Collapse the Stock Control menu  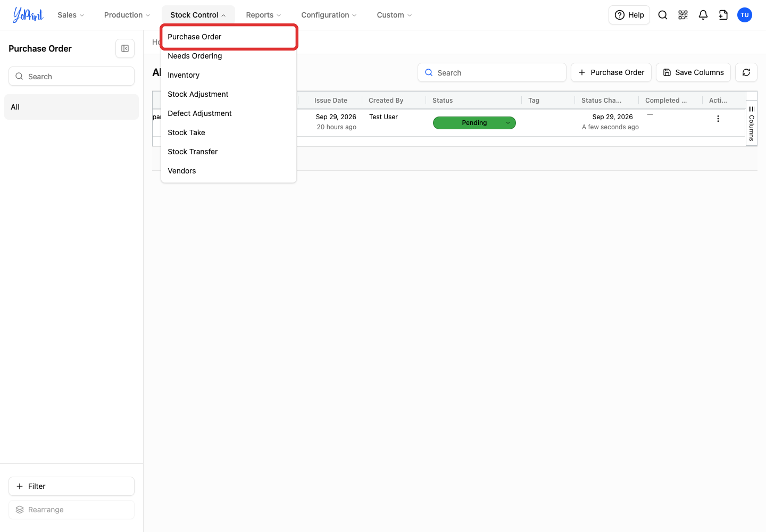click(x=198, y=15)
